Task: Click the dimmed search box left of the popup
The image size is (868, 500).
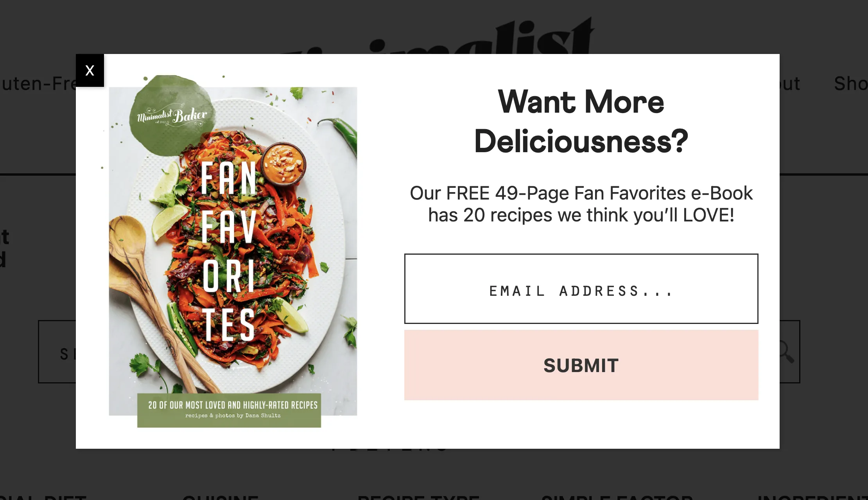Action: 57,351
